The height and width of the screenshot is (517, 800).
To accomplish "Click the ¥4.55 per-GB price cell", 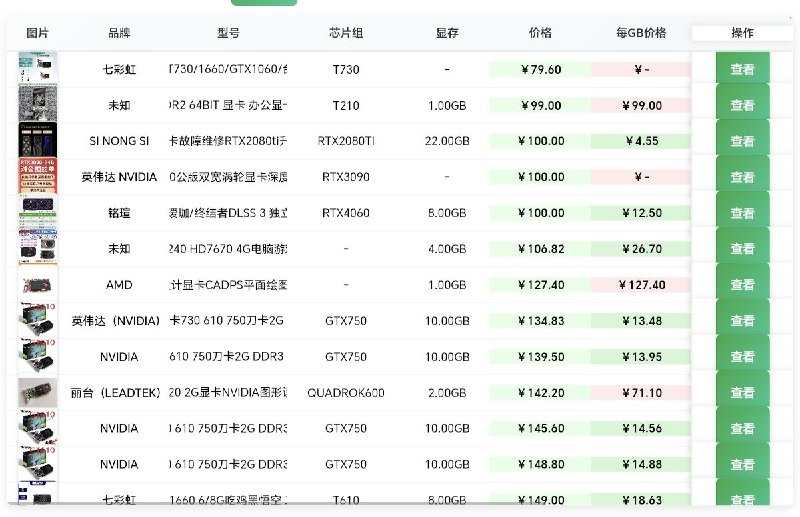I will tap(641, 141).
